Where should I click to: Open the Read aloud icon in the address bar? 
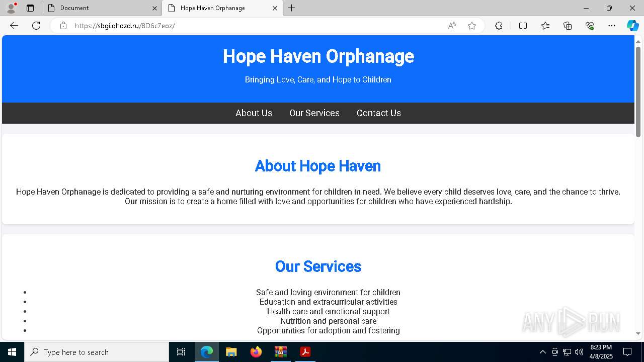click(x=452, y=26)
